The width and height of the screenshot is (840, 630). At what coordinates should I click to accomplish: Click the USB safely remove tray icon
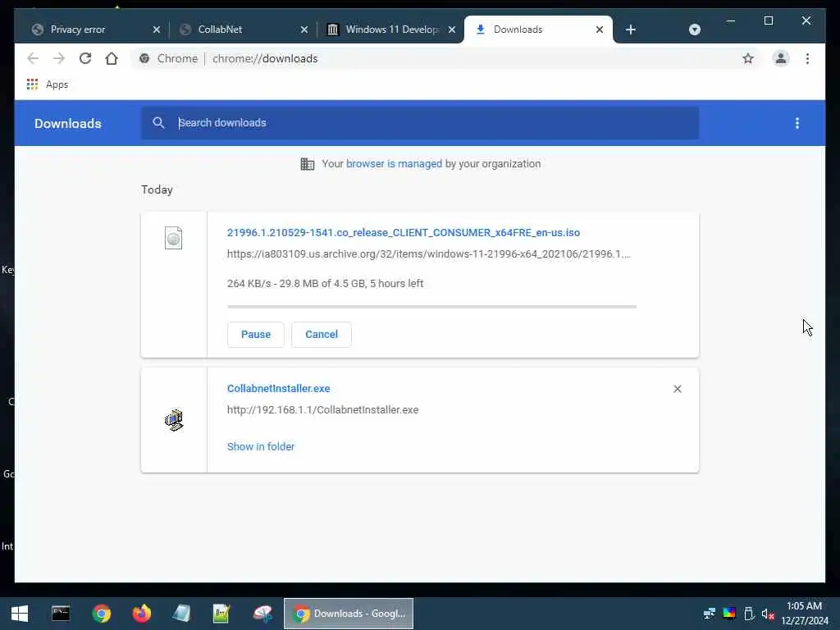click(x=749, y=614)
